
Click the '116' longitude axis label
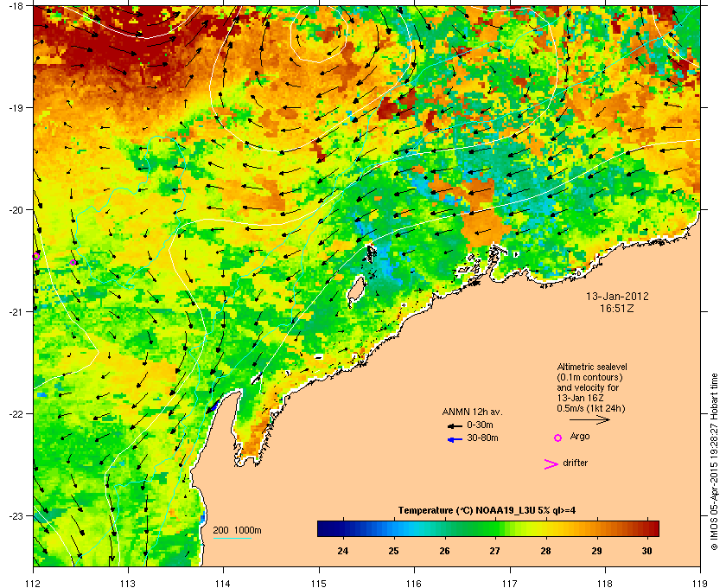(x=414, y=583)
